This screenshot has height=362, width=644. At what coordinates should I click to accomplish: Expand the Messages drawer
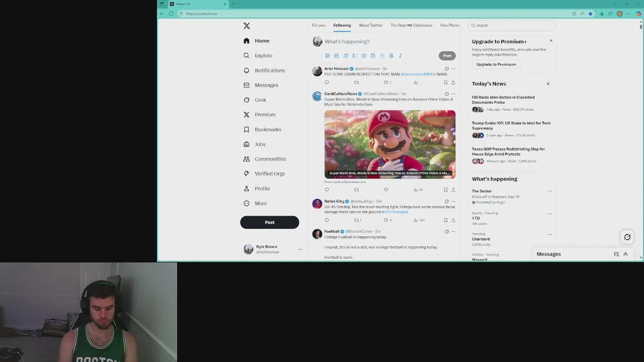pos(625,254)
